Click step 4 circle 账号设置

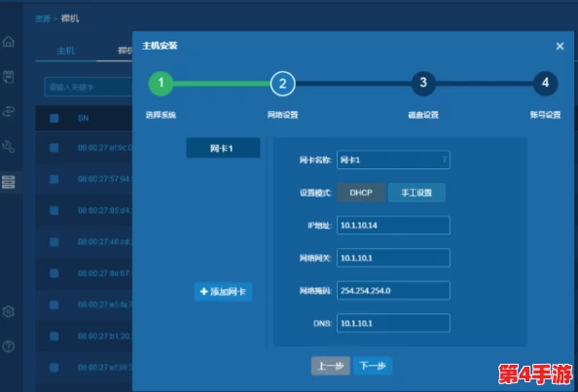click(545, 84)
